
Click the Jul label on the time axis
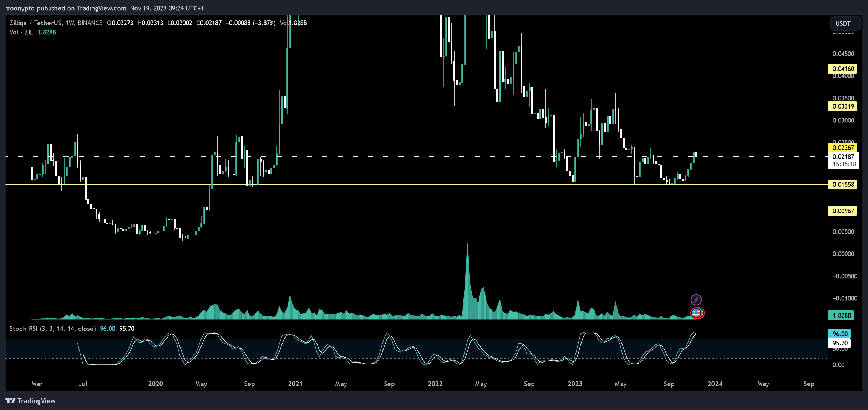click(83, 384)
